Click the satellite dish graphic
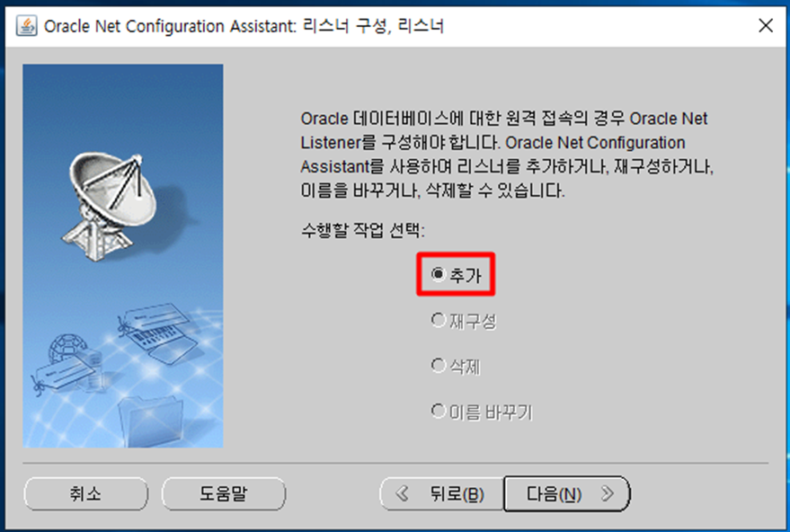790x532 pixels. tap(111, 208)
